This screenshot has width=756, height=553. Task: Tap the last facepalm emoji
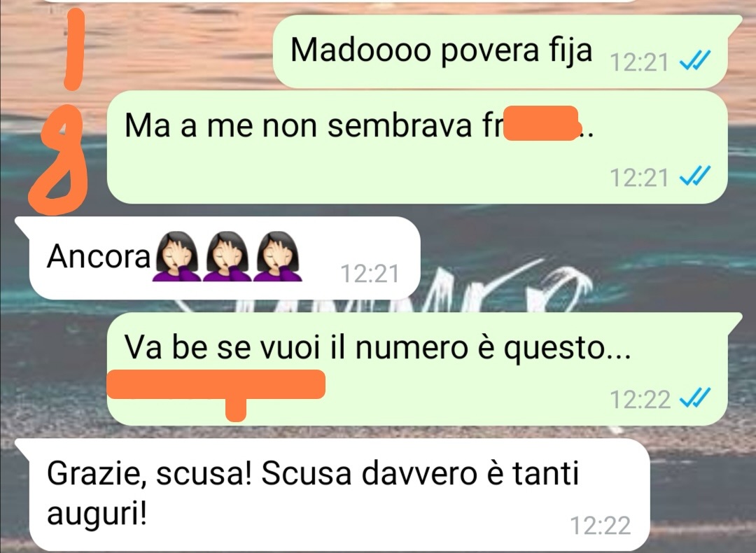click(276, 256)
